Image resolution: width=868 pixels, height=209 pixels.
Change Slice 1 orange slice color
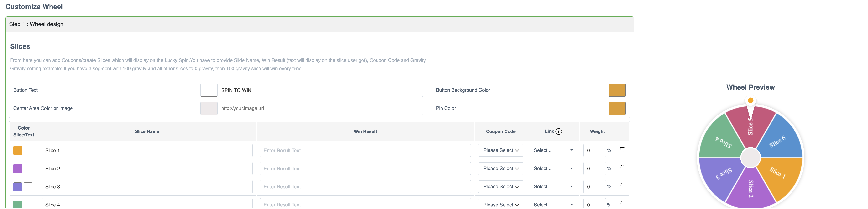[18, 150]
